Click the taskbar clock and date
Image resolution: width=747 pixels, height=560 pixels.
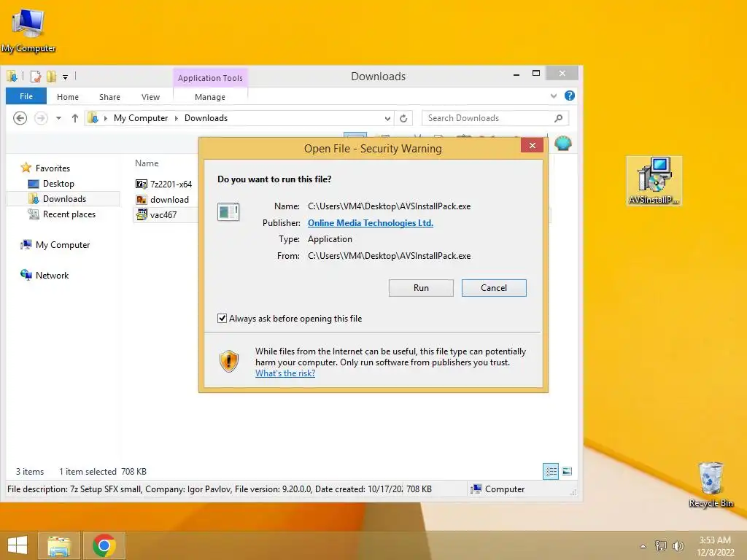tap(715, 546)
